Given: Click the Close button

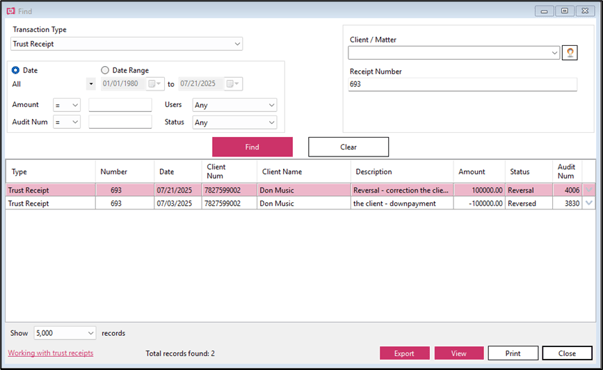Looking at the screenshot, I should [567, 353].
